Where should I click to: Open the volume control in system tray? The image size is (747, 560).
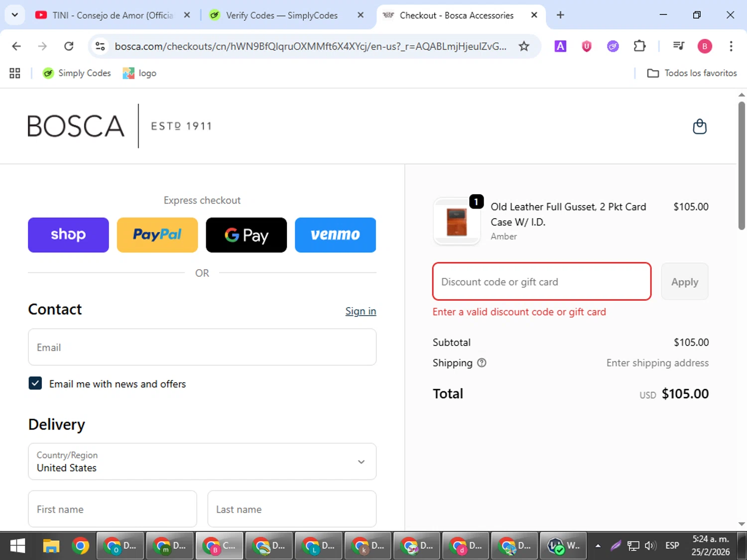point(650,546)
